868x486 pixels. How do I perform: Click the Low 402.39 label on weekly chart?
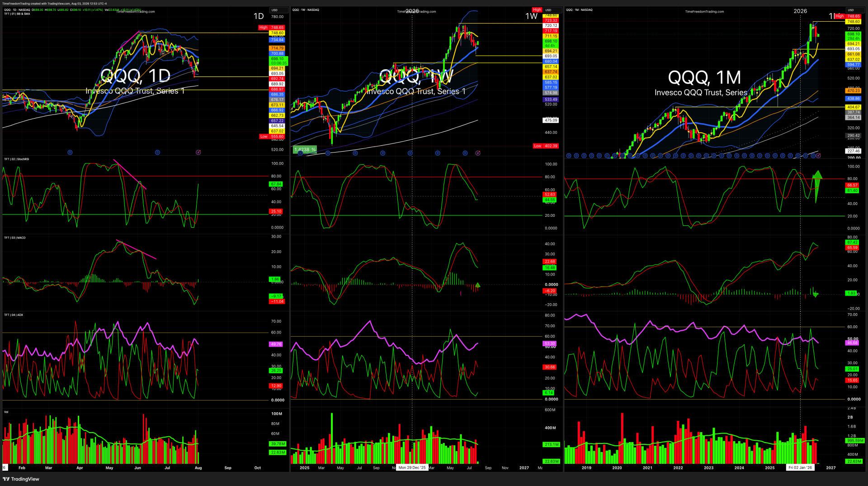click(546, 146)
